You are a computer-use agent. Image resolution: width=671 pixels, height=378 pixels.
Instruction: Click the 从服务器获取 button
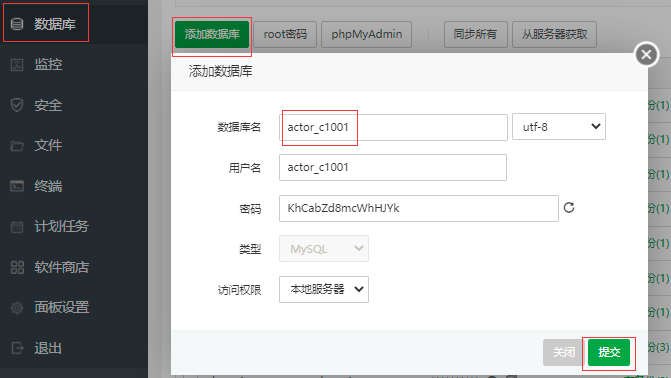click(x=555, y=34)
